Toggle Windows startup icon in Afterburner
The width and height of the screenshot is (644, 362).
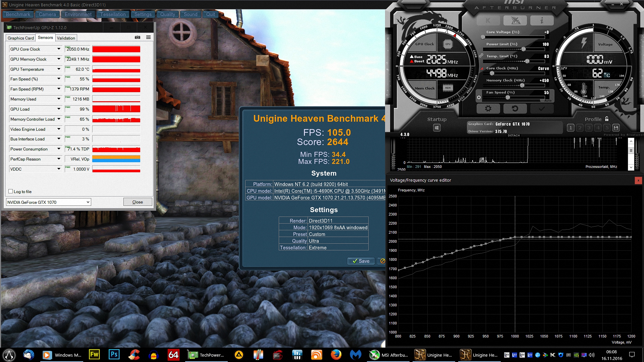[437, 128]
